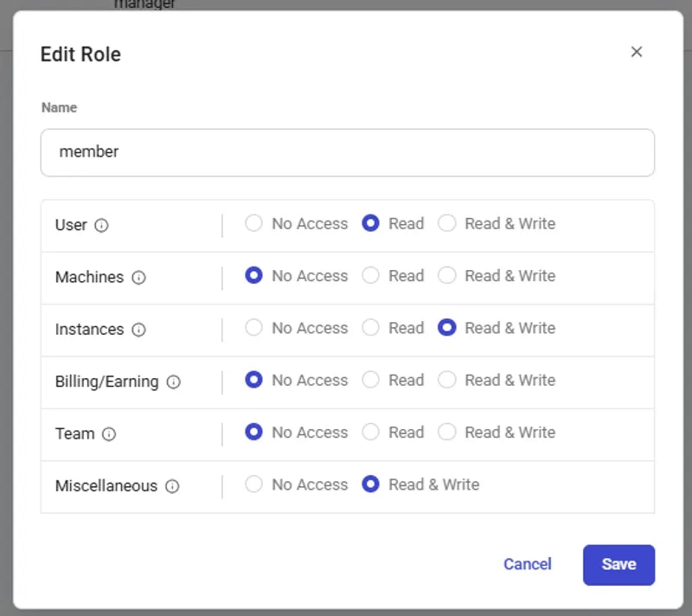Choose Read access for Machines
The width and height of the screenshot is (692, 616).
point(370,276)
